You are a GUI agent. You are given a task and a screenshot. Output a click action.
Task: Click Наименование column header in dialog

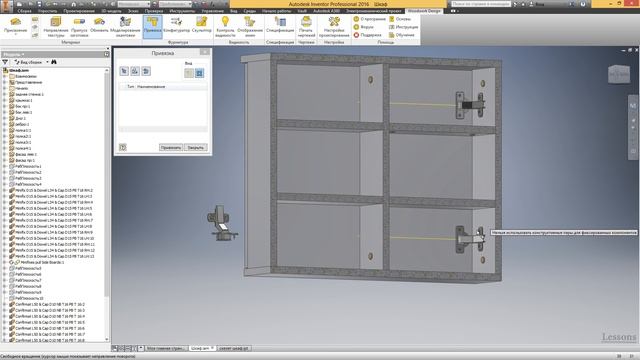151,87
